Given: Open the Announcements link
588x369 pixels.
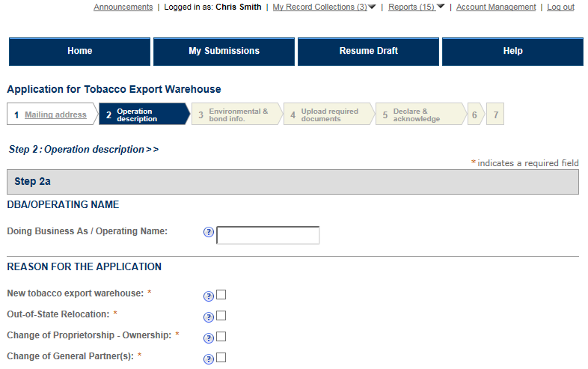Looking at the screenshot, I should click(x=123, y=7).
